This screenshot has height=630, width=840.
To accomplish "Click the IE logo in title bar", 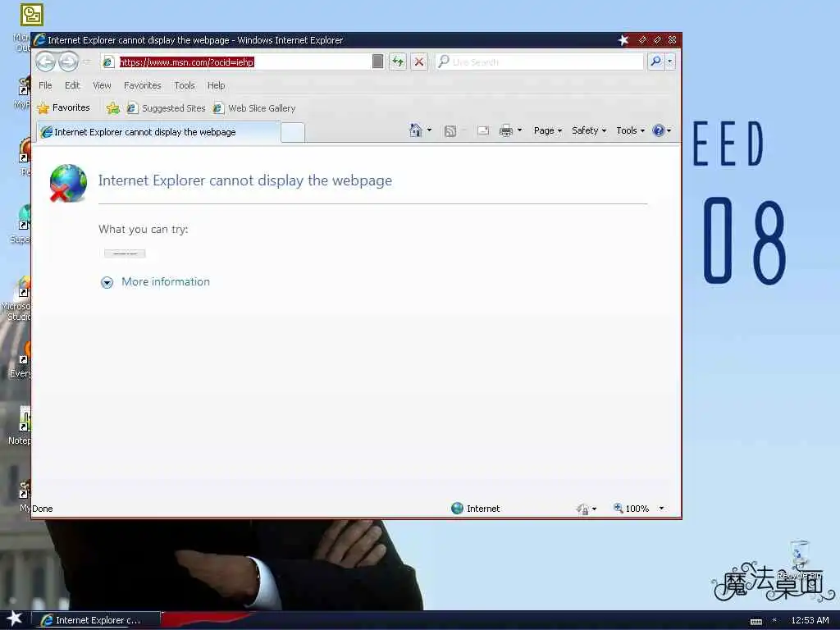I will 39,39.
